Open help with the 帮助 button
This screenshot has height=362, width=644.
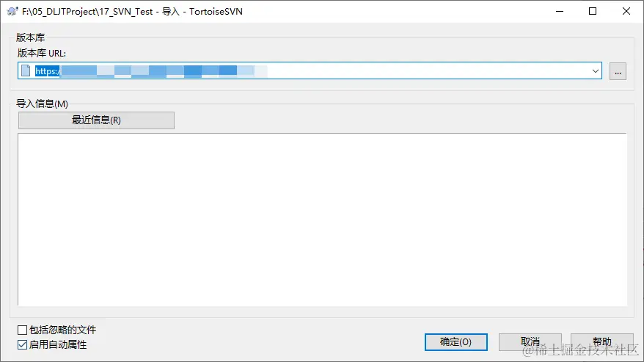tap(602, 342)
